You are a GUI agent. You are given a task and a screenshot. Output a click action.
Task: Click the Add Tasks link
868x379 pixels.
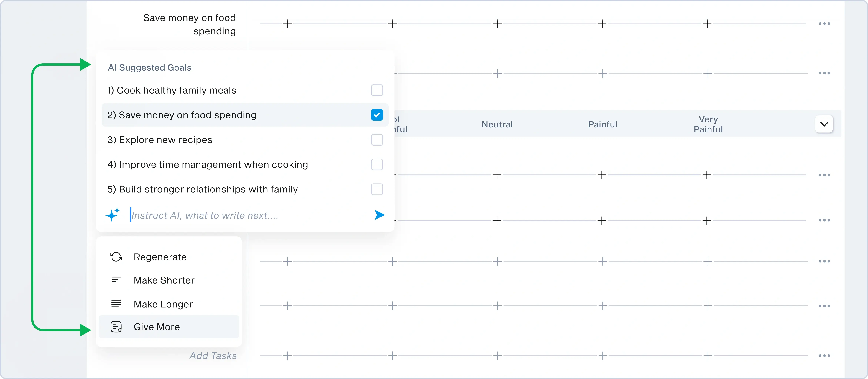[213, 355]
